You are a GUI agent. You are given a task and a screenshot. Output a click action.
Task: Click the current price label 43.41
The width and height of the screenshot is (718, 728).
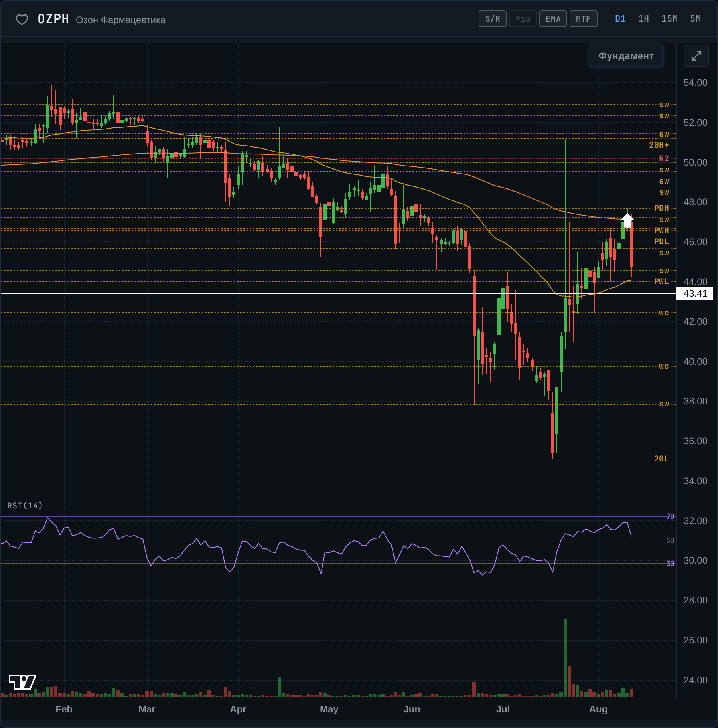[695, 293]
